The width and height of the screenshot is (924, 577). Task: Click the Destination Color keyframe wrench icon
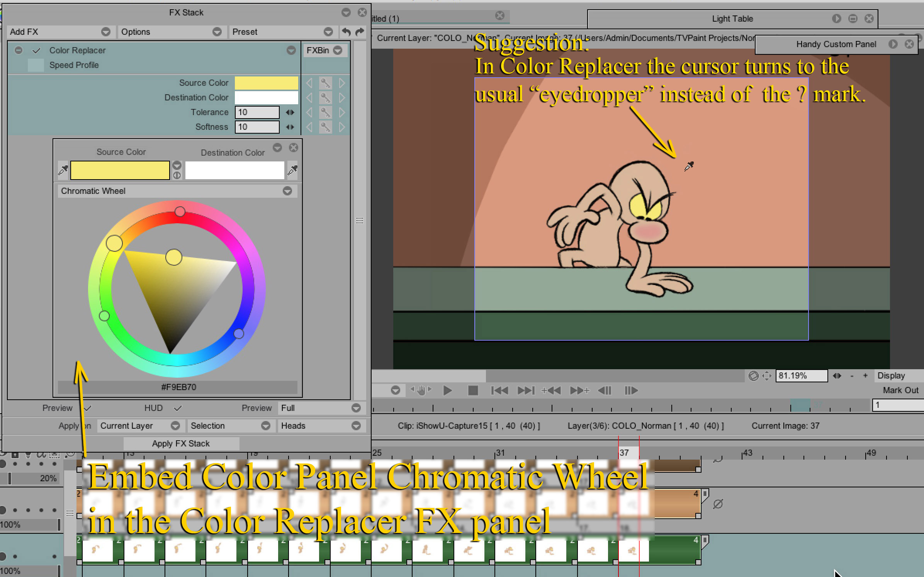[x=325, y=98]
